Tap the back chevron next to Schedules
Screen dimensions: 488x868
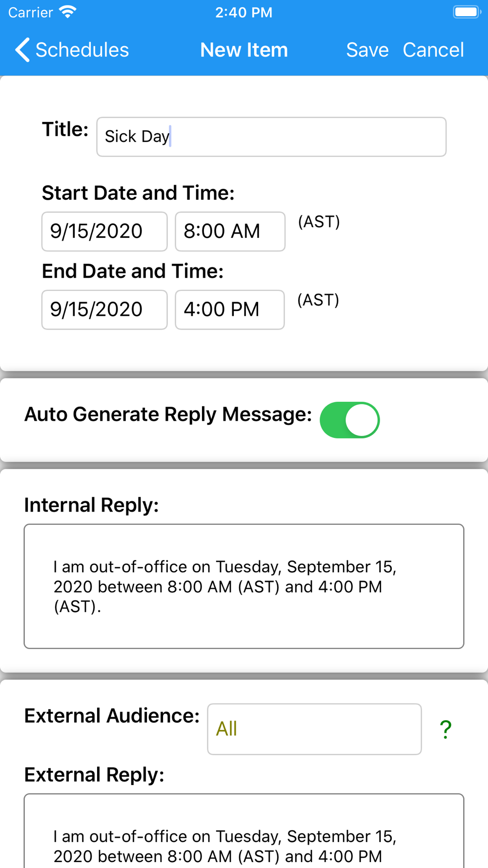[x=22, y=50]
